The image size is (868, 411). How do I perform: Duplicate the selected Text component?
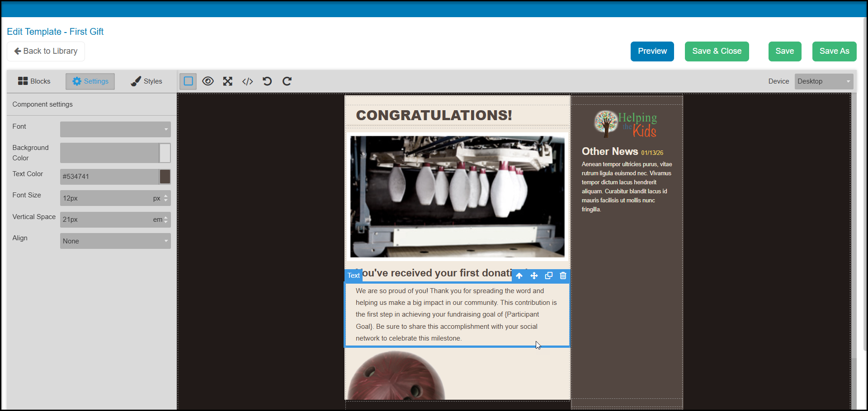point(549,276)
